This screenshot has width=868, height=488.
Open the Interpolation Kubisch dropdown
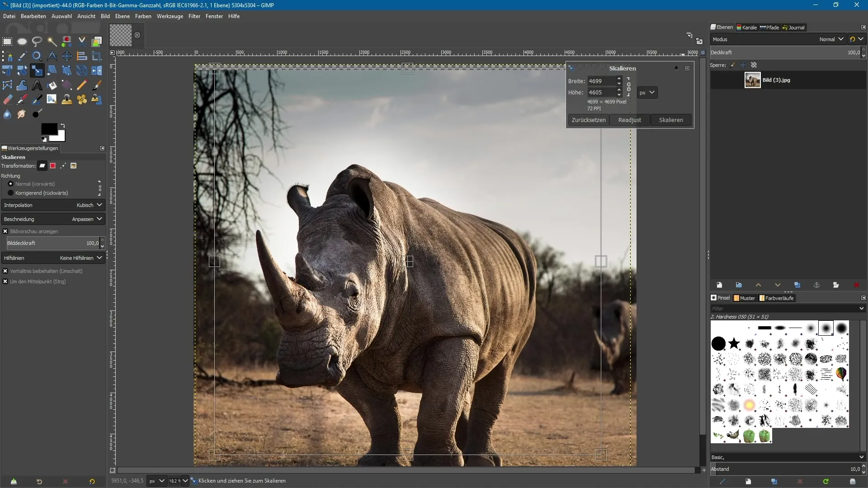pos(53,205)
